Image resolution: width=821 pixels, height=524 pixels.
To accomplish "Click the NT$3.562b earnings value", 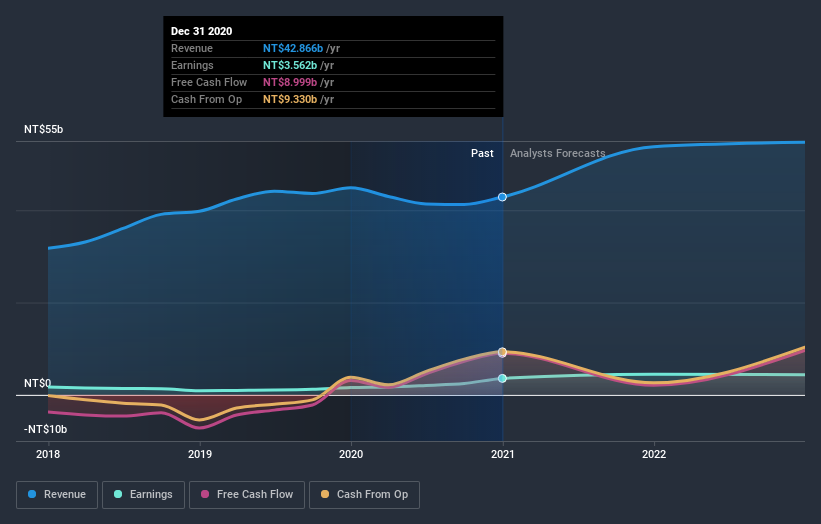I will click(x=290, y=65).
